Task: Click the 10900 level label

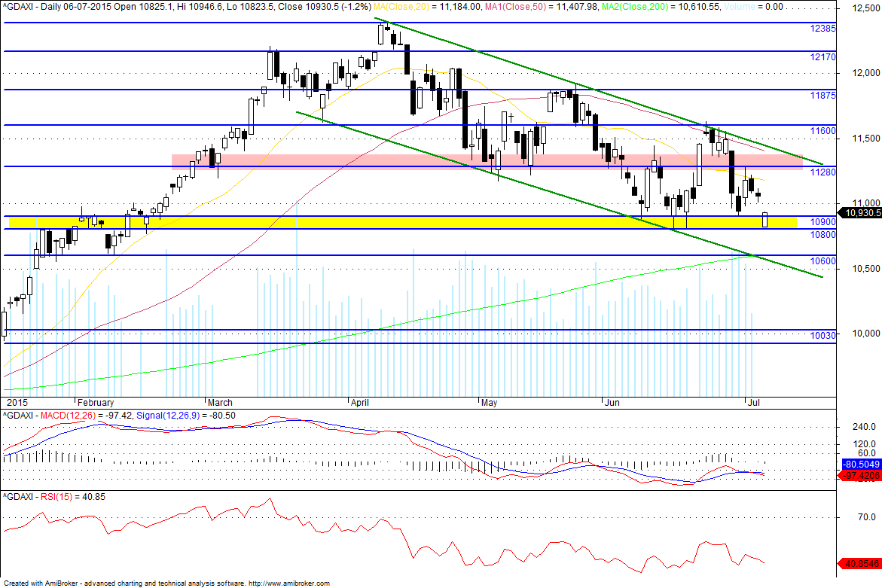Action: point(822,222)
